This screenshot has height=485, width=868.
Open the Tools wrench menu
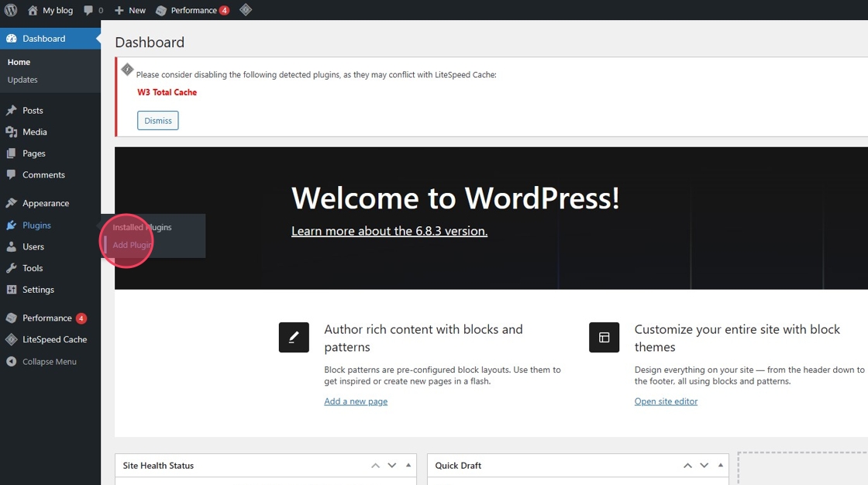pyautogui.click(x=33, y=268)
